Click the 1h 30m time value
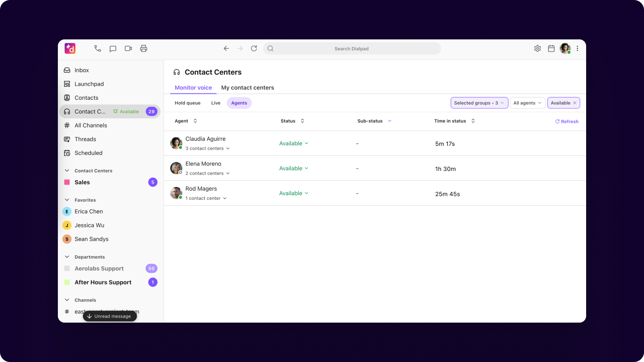Viewport: 644px width, 362px height. [445, 169]
